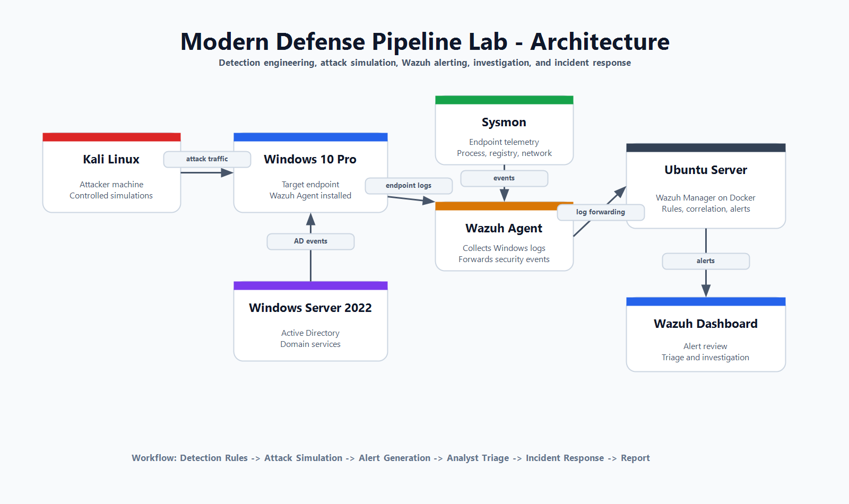
Task: Click the "AD events" arrow label
Action: (x=310, y=241)
